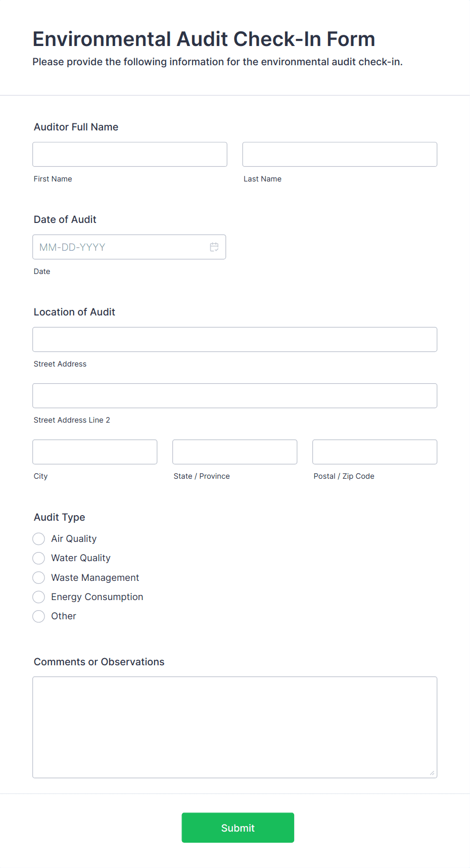Focus the First Name input field
Viewport: 470px width, 868px height.
coord(130,154)
